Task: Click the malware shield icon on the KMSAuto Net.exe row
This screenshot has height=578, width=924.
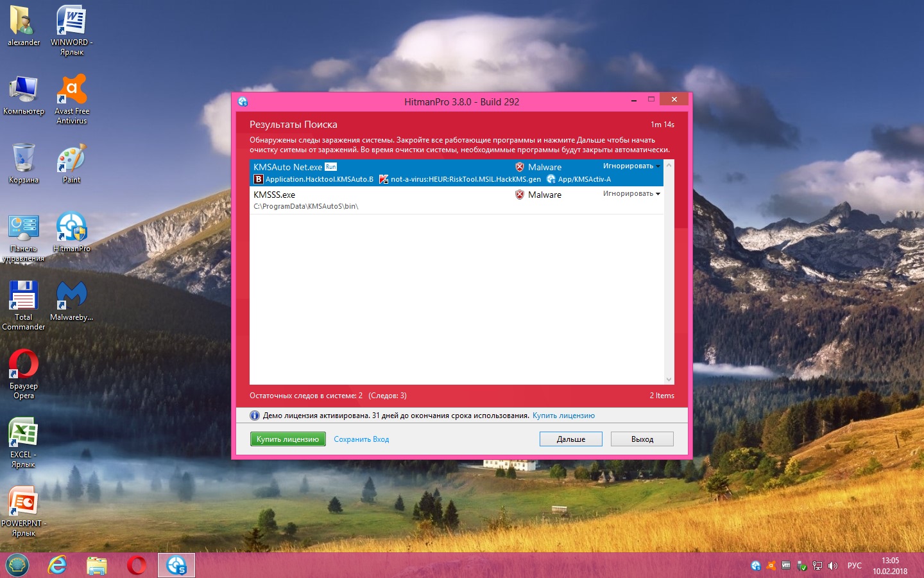Action: tap(520, 167)
